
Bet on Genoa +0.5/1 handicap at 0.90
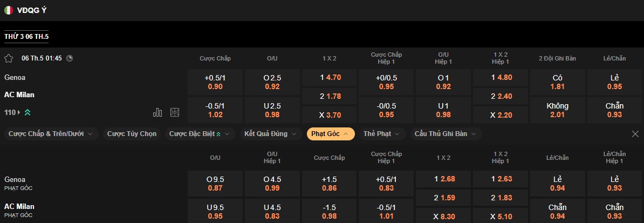point(215,82)
